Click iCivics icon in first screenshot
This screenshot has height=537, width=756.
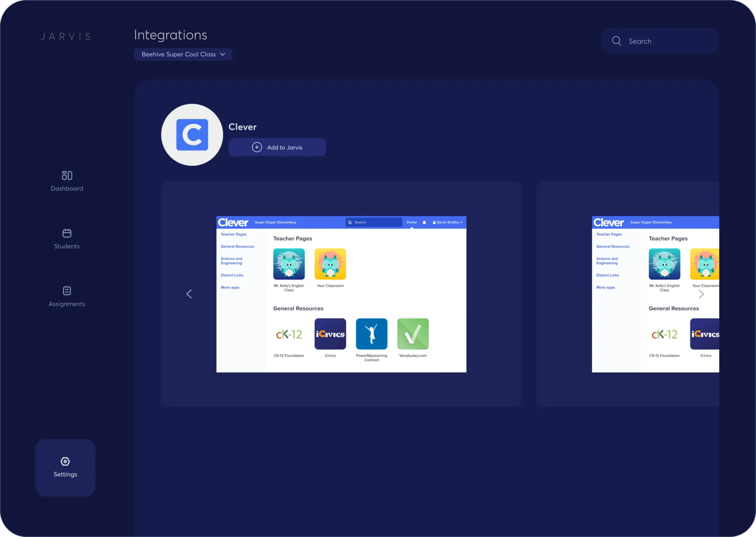tap(330, 334)
